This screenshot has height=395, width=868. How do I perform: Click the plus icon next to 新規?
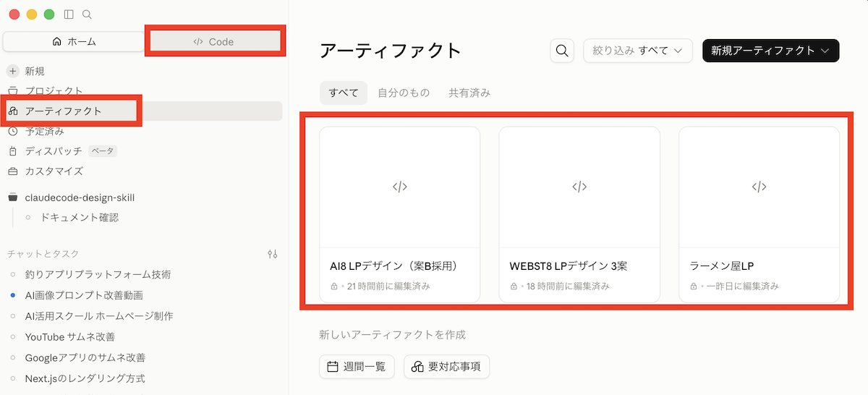point(13,71)
